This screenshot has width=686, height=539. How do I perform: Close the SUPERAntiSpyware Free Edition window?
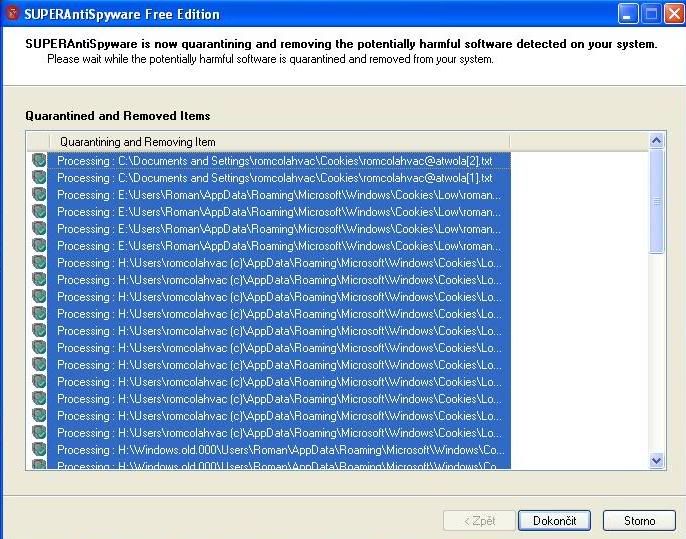click(x=674, y=14)
